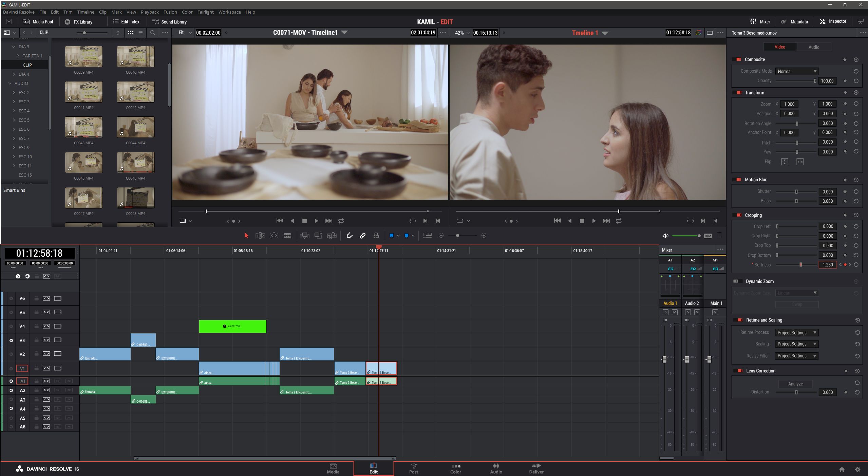Screen dimensions: 868x476
Task: Zoom in timeline with plus icon
Action: (x=484, y=235)
